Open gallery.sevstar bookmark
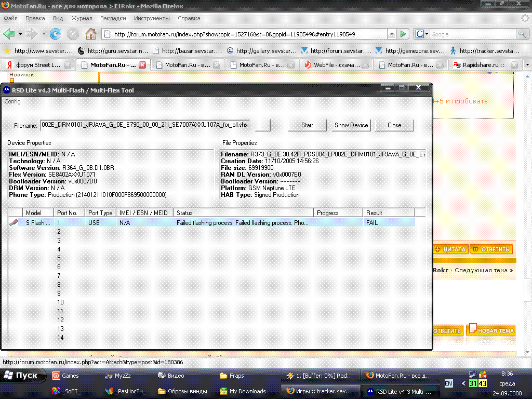Viewport: 532px width, 399px height. [x=262, y=51]
